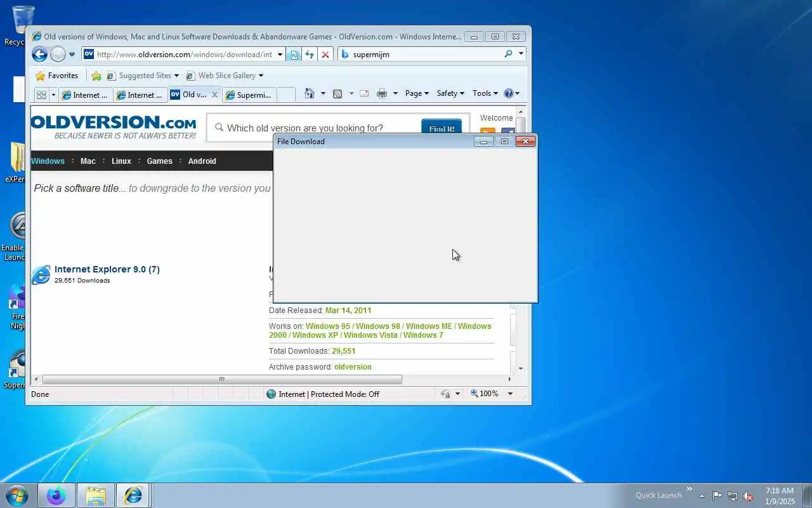Open the Safety menu
The image size is (812, 508).
tap(450, 93)
